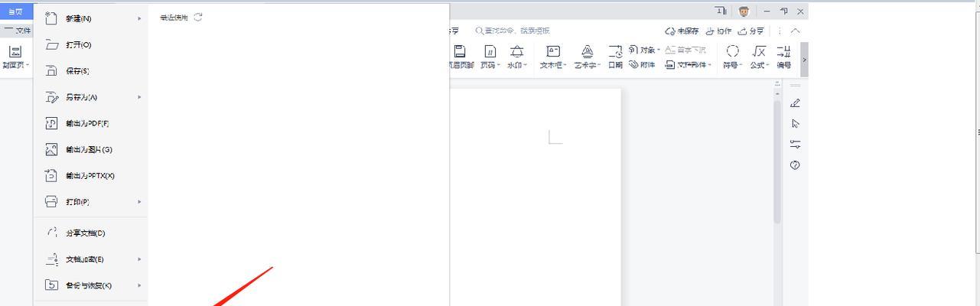
Task: Open the user avatar account menu
Action: pos(744,11)
